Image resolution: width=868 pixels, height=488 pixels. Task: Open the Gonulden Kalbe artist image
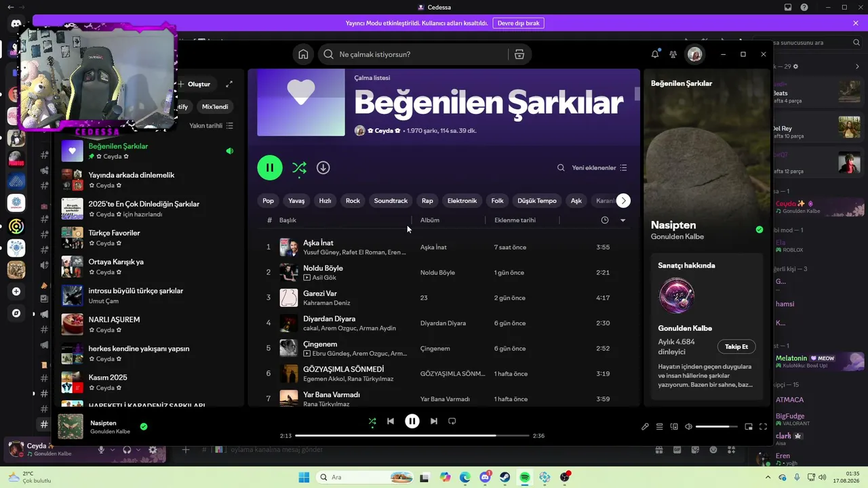(x=677, y=296)
